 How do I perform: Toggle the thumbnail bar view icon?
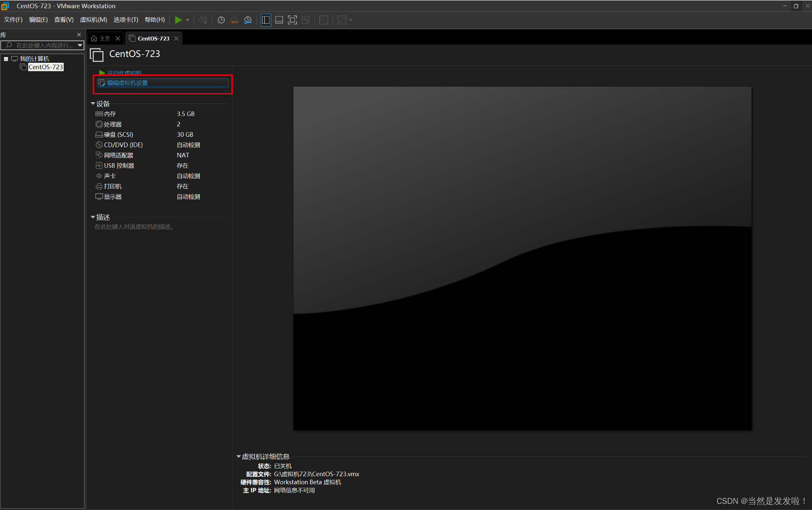pyautogui.click(x=279, y=20)
